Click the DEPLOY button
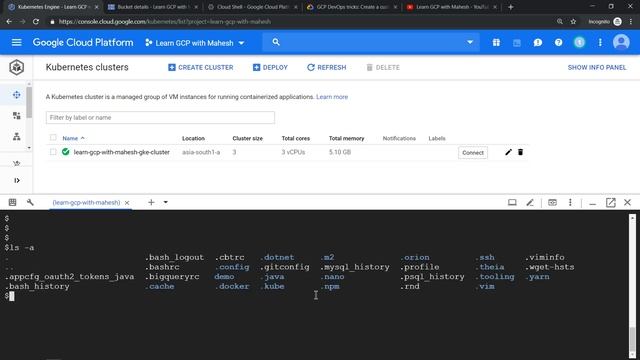This screenshot has width=640, height=360. pos(270,67)
